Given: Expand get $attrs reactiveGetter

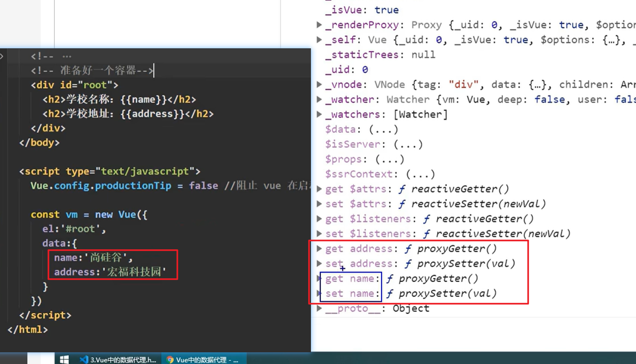Looking at the screenshot, I should [319, 189].
